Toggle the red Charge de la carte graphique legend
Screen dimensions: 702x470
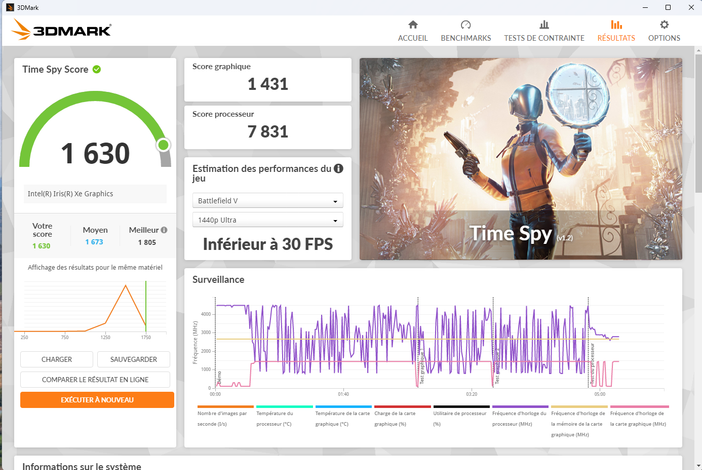pyautogui.click(x=402, y=418)
